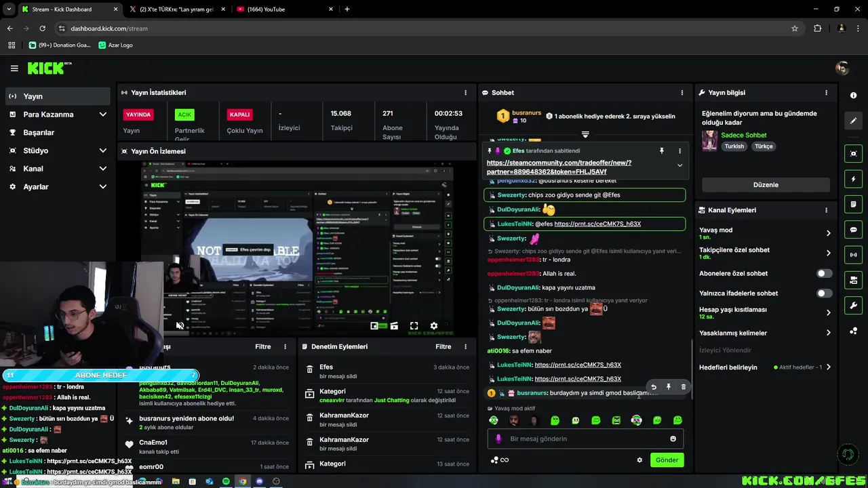
Task: Toggle theater mode on stream preview
Action: pos(394,326)
